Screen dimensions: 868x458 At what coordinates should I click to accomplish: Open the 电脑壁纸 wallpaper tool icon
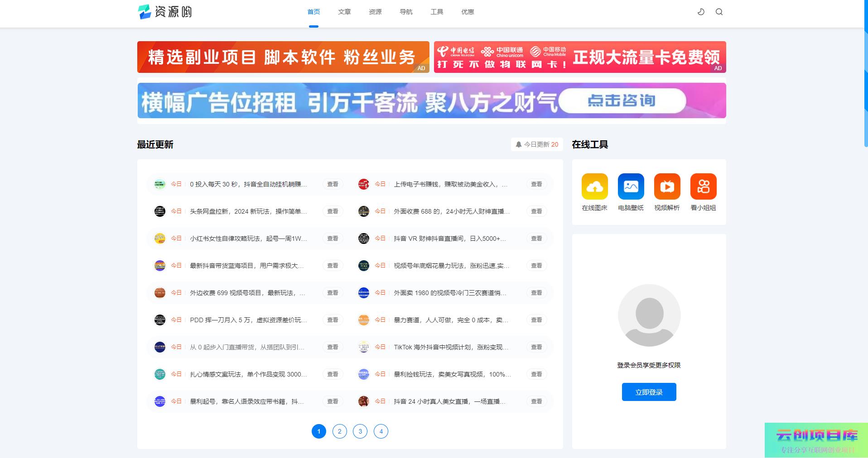tap(631, 186)
